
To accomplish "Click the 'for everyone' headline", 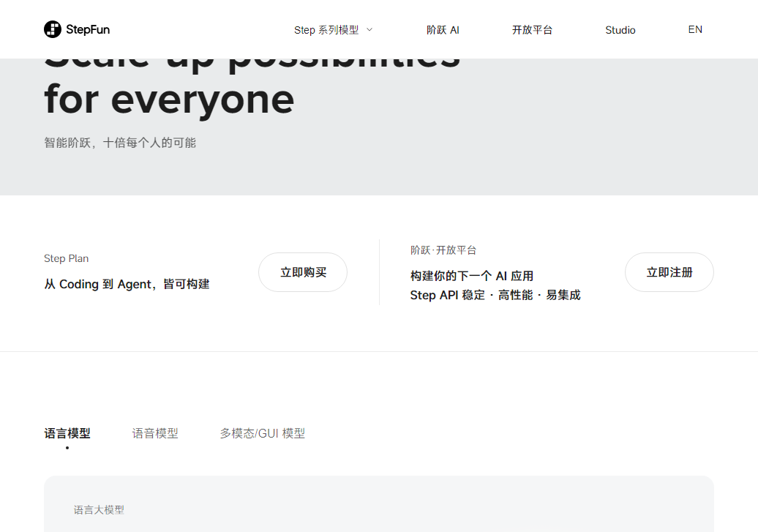I will tap(169, 100).
